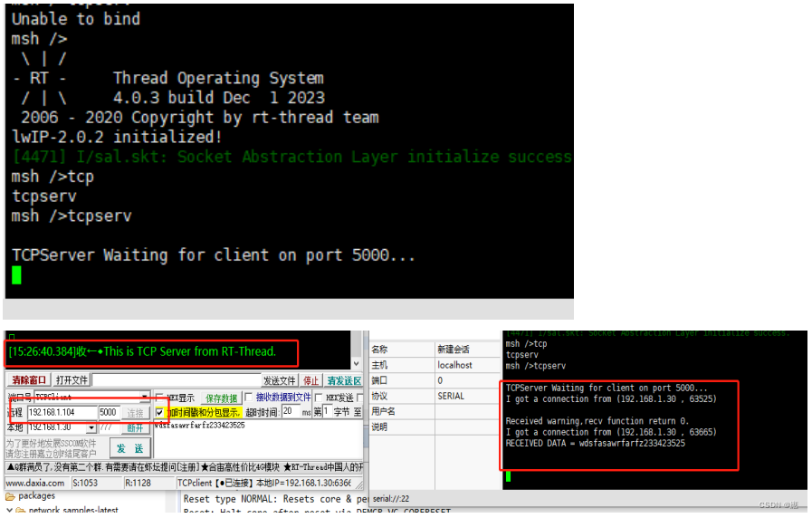Click the 打开文件 button
The image size is (812, 518).
(72, 380)
